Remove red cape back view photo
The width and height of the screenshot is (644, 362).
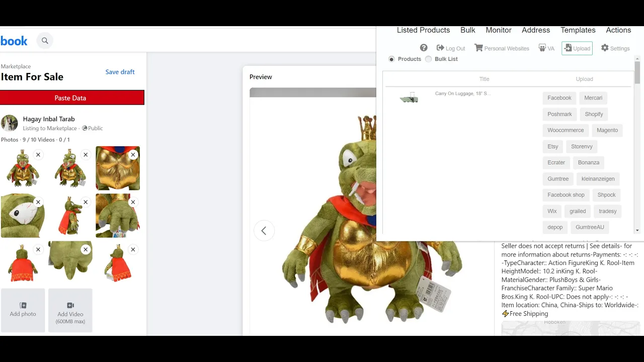coord(38,249)
